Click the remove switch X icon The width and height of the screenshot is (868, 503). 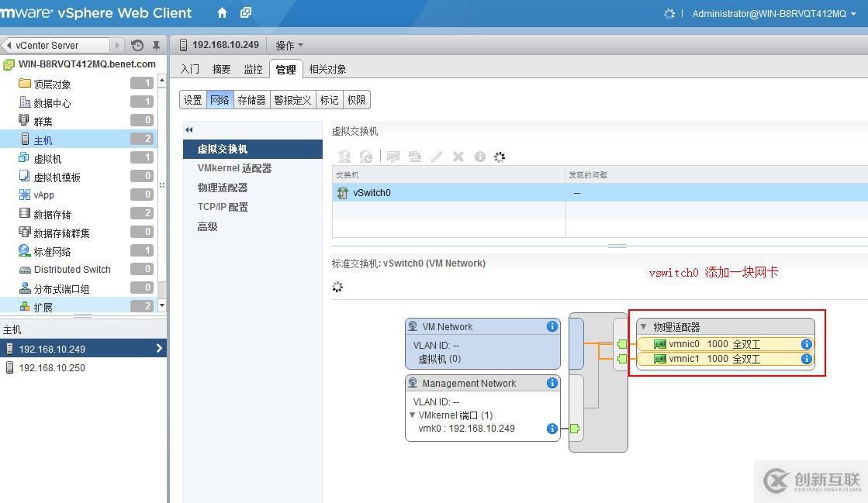pyautogui.click(x=458, y=157)
